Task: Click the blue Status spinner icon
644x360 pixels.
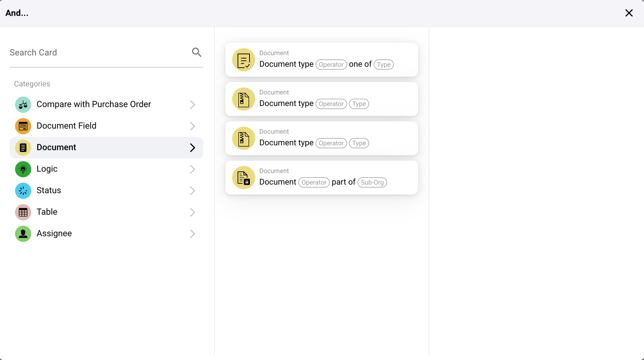Action: point(23,191)
